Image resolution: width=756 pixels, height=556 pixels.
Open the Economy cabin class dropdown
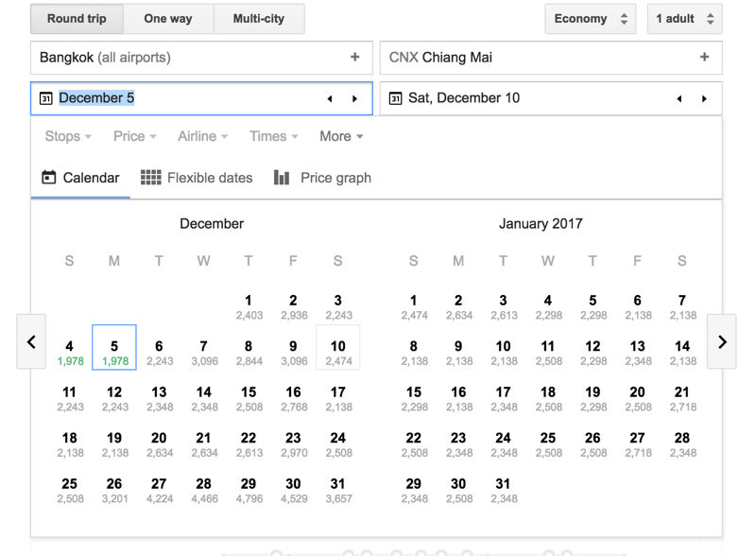[590, 19]
